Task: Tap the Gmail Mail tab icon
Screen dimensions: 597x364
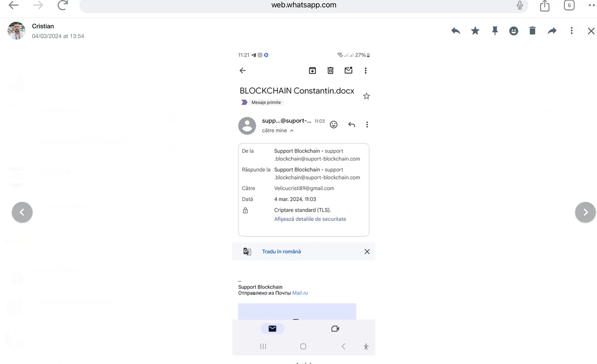Action: (x=273, y=329)
